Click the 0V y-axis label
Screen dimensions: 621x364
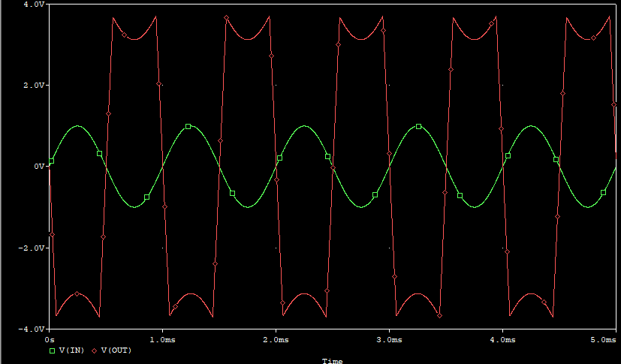pyautogui.click(x=39, y=167)
